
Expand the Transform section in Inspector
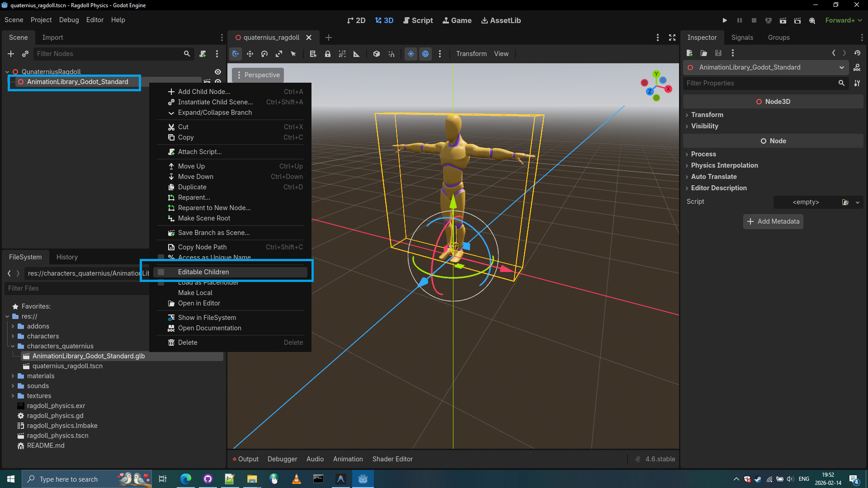point(707,115)
